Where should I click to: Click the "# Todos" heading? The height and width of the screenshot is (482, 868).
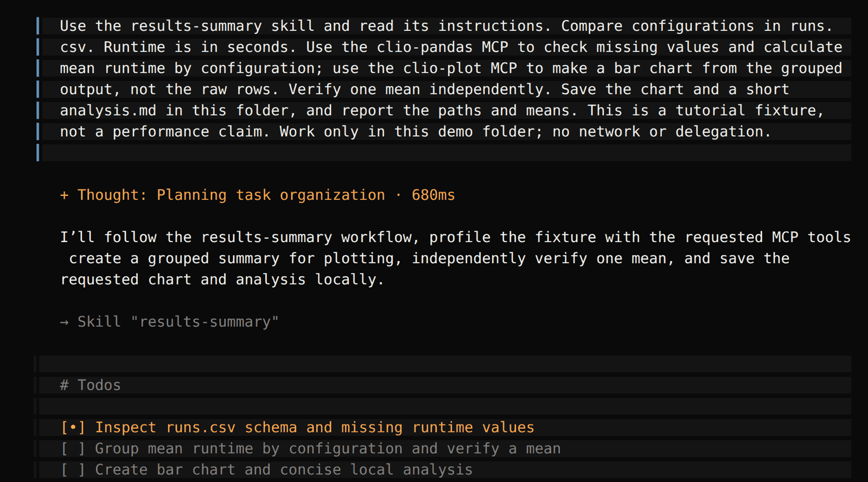pos(91,385)
